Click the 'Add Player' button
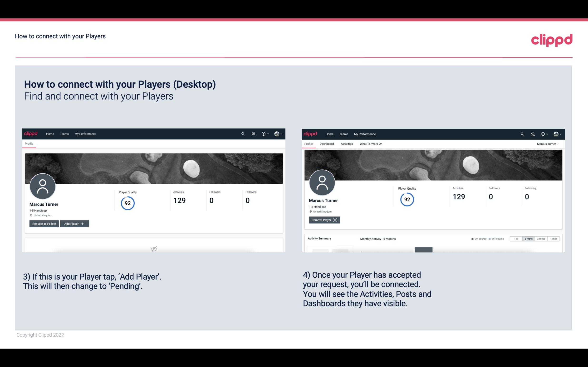 tap(74, 223)
